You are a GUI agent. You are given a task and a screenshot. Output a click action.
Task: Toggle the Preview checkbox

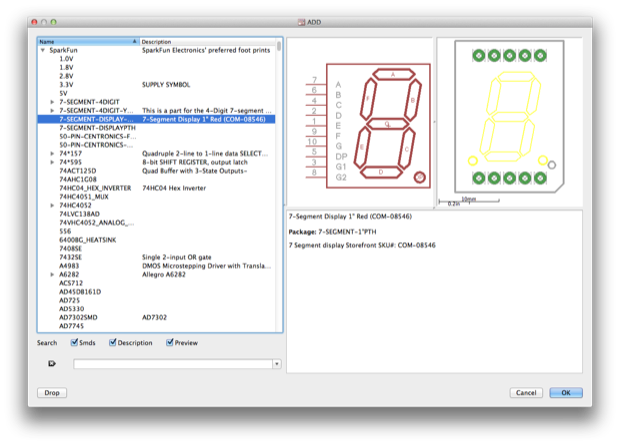[x=170, y=342]
